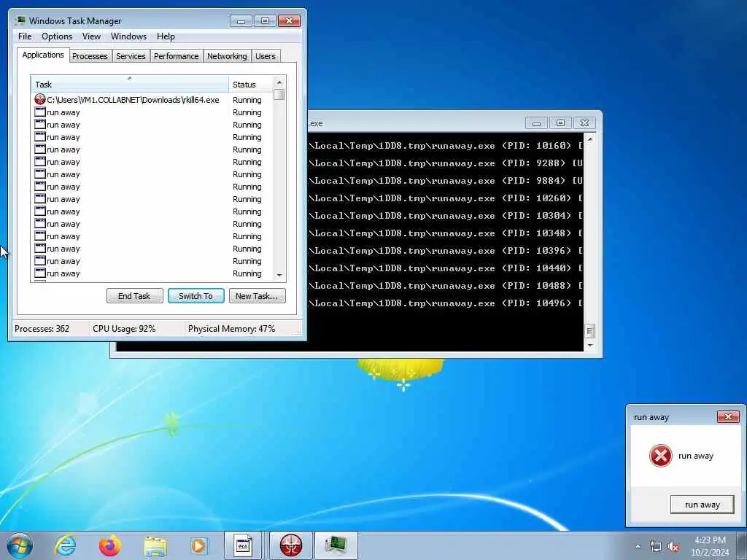The width and height of the screenshot is (747, 560).
Task: Switch to the exe console taskbar button
Action: coord(242,545)
